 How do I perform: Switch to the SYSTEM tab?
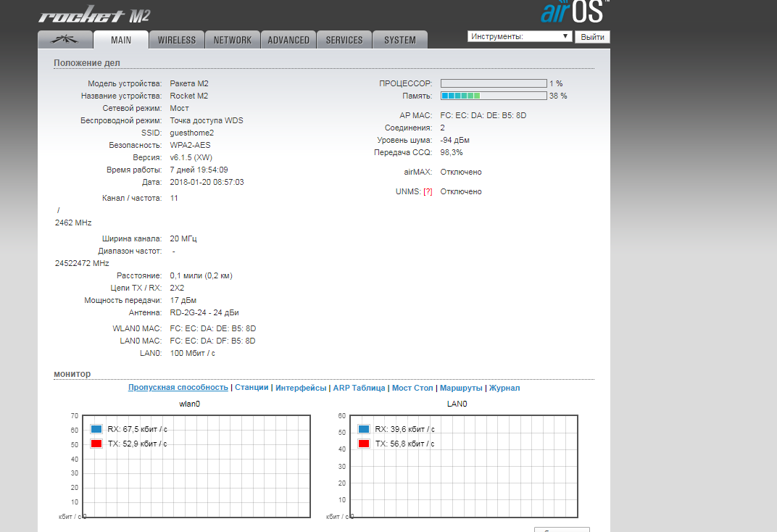pos(400,40)
